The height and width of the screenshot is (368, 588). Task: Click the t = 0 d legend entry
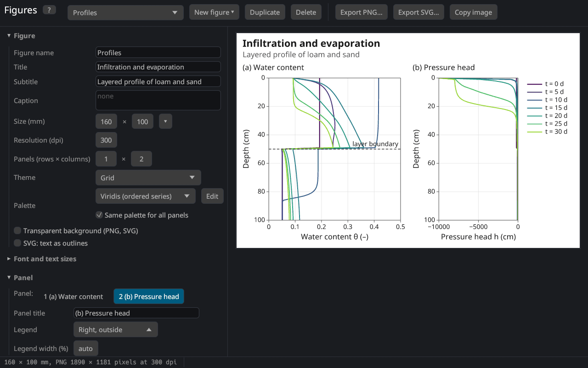(545, 84)
